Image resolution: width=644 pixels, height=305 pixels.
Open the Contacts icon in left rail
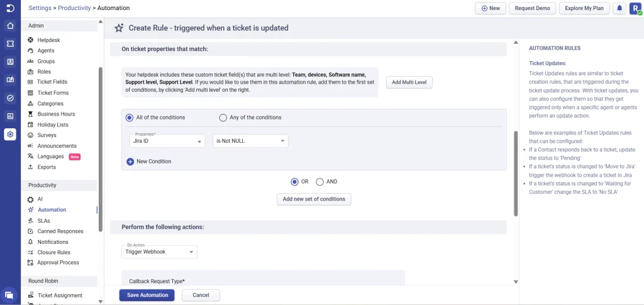[x=10, y=62]
